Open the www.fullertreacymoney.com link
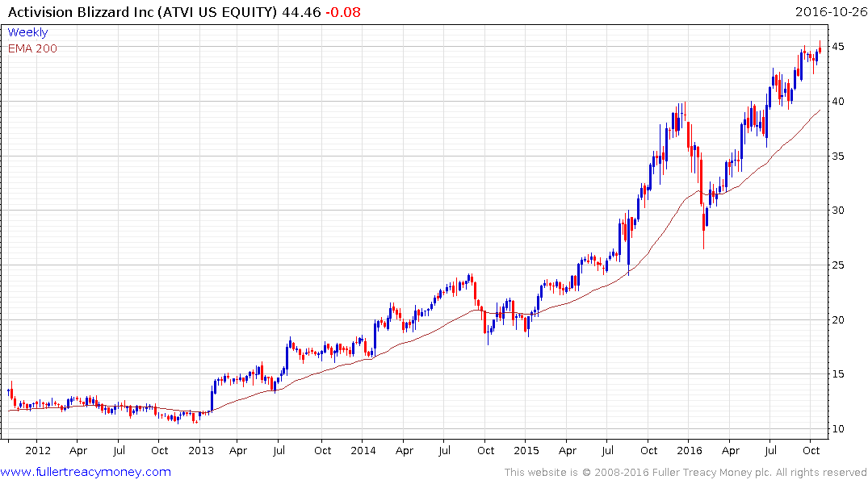 86,472
